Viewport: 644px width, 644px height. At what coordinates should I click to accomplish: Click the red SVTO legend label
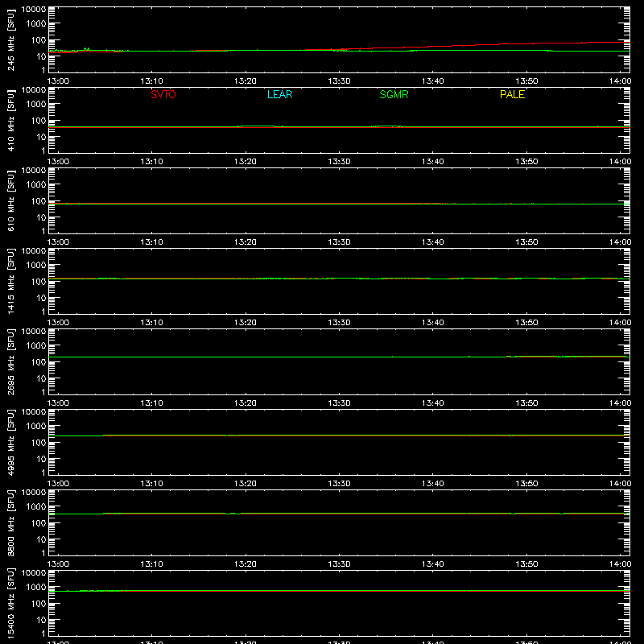163,94
